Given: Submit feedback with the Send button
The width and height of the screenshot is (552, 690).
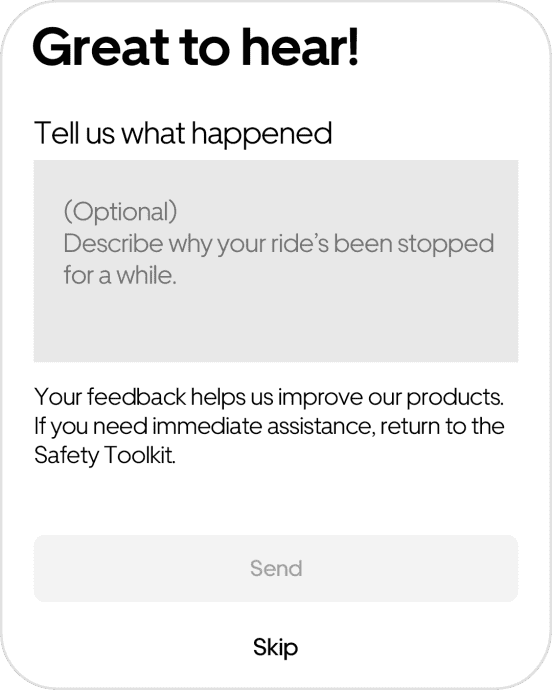Looking at the screenshot, I should (x=276, y=568).
